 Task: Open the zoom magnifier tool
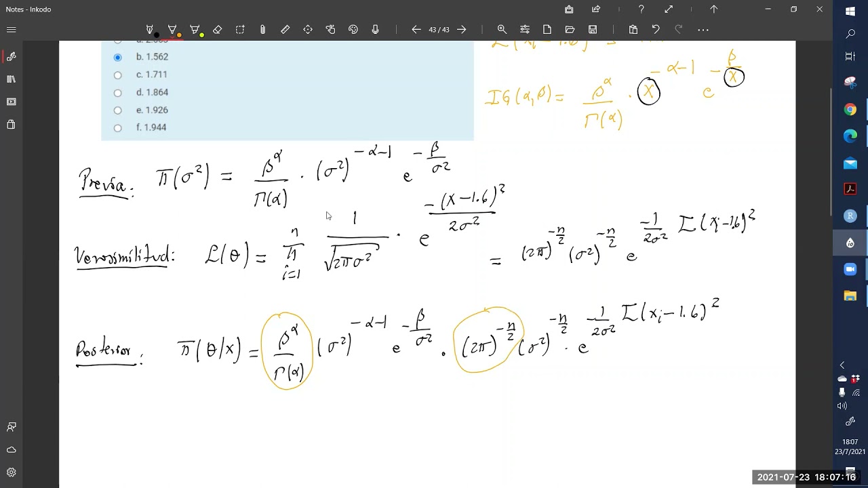point(502,30)
